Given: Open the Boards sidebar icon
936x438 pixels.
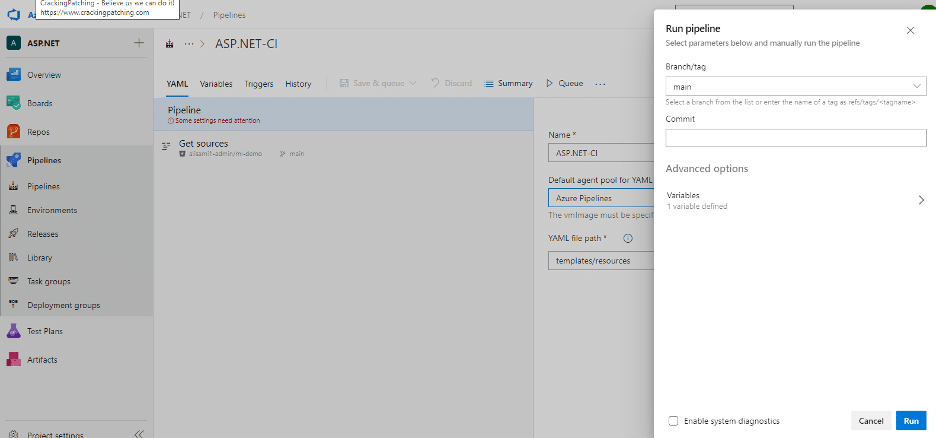Looking at the screenshot, I should click(x=14, y=103).
